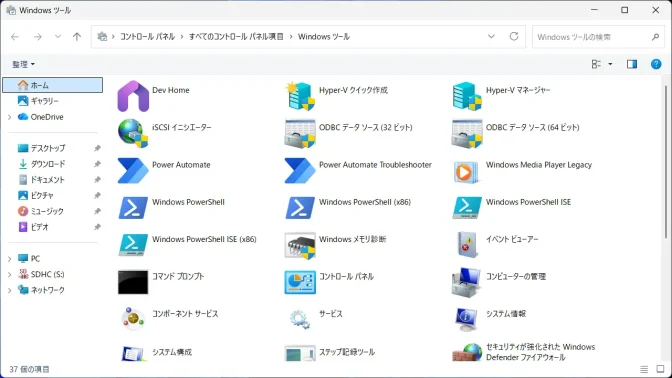Focus the Windows ツールの検索 search box

[598, 37]
